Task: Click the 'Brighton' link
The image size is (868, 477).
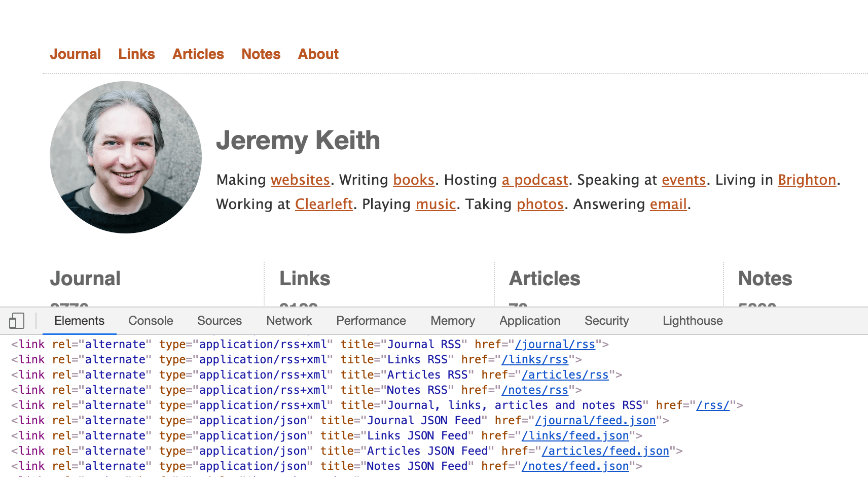Action: pos(807,180)
